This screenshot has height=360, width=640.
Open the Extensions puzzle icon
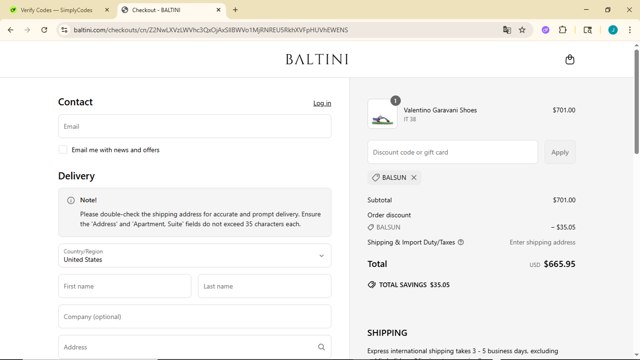pos(562,30)
